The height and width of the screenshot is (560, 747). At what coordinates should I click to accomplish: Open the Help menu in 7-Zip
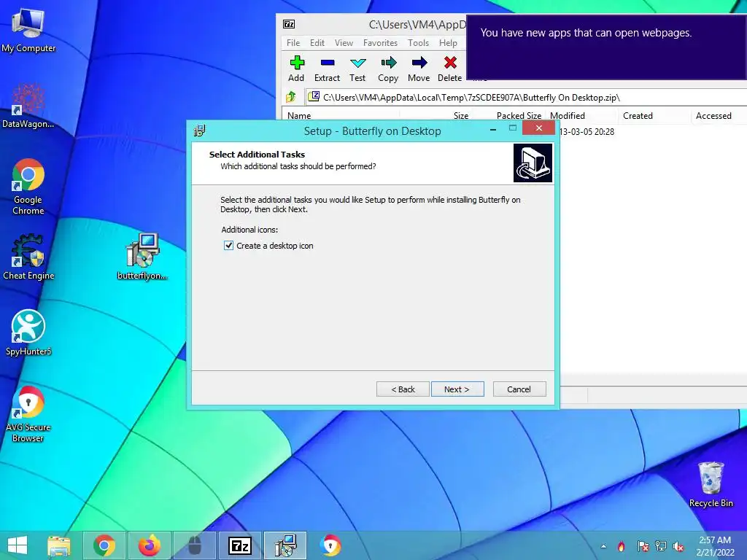click(449, 43)
